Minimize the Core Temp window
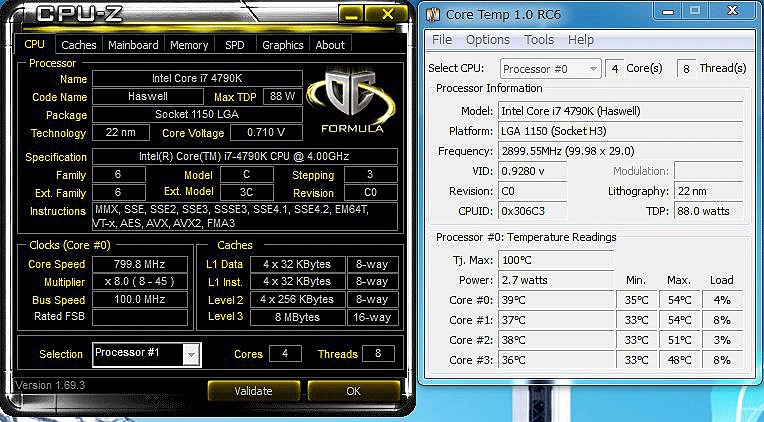The image size is (764, 422). pyautogui.click(x=668, y=11)
